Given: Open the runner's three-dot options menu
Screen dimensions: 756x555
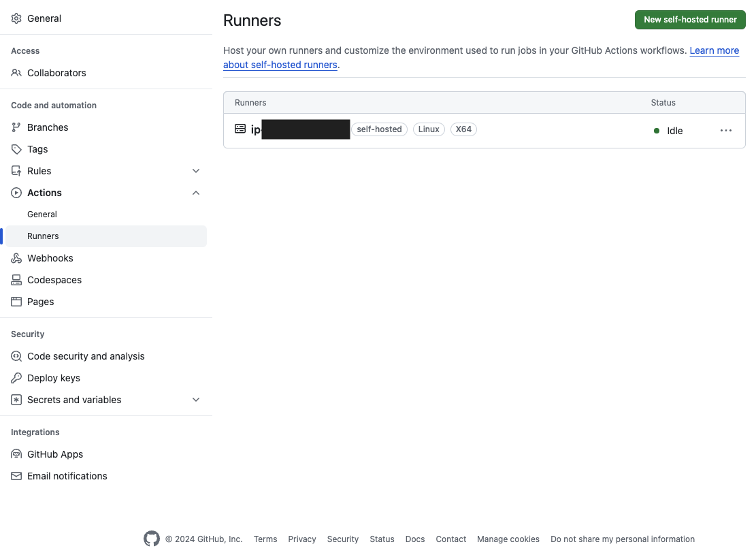Looking at the screenshot, I should tap(725, 131).
